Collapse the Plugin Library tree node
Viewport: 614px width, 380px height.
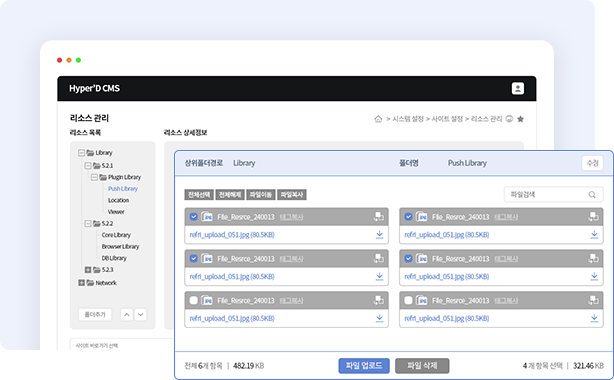pos(94,177)
